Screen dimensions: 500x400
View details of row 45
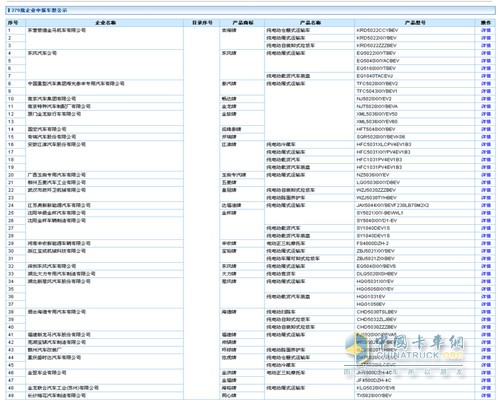486,365
